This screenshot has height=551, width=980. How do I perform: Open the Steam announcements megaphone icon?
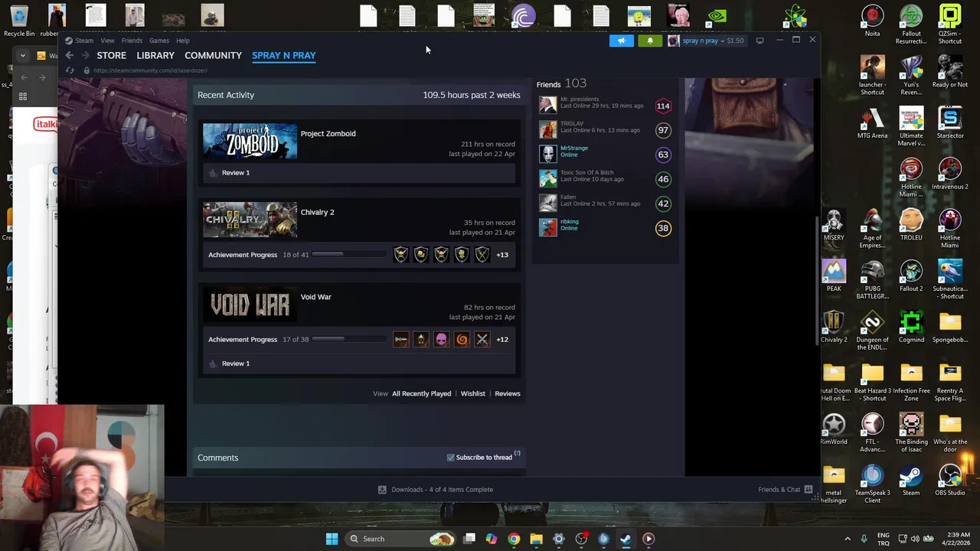coord(622,41)
